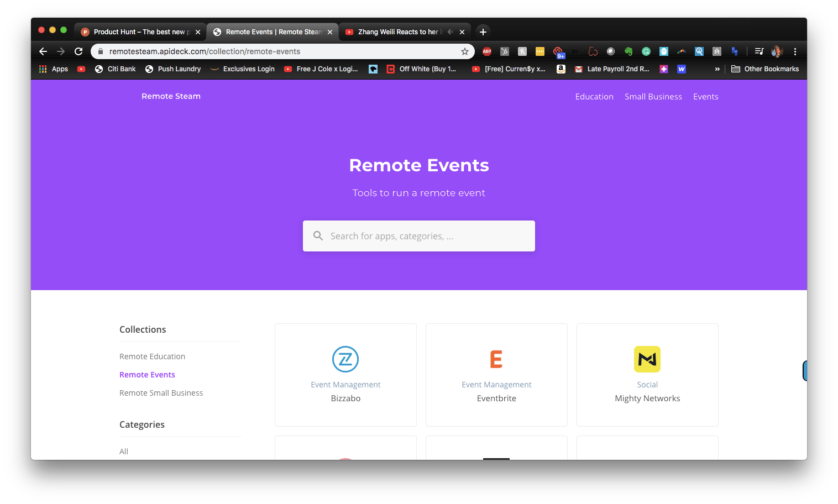Open the Chrome profile avatar
838x504 pixels.
(x=777, y=51)
